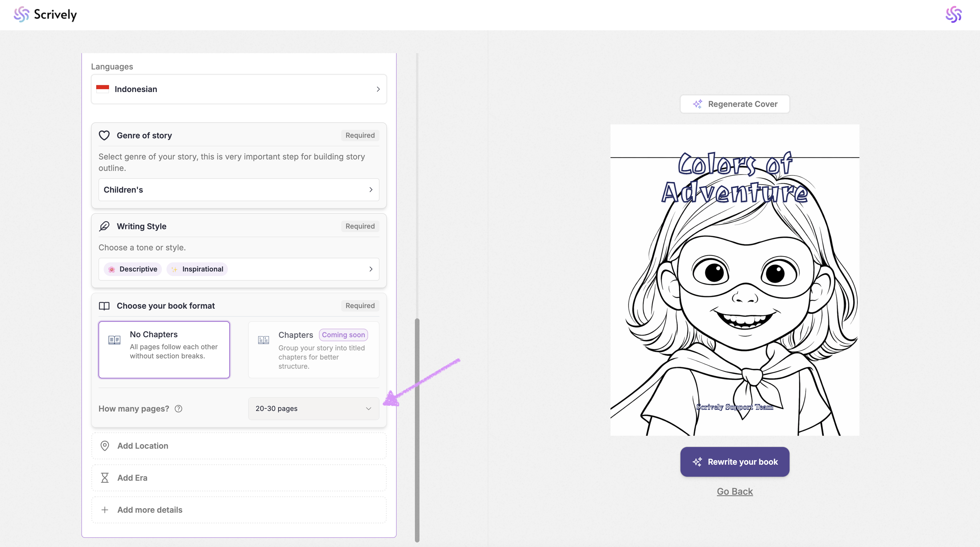Click the plus icon for more details
Viewport: 980px width, 547px height.
click(x=105, y=510)
